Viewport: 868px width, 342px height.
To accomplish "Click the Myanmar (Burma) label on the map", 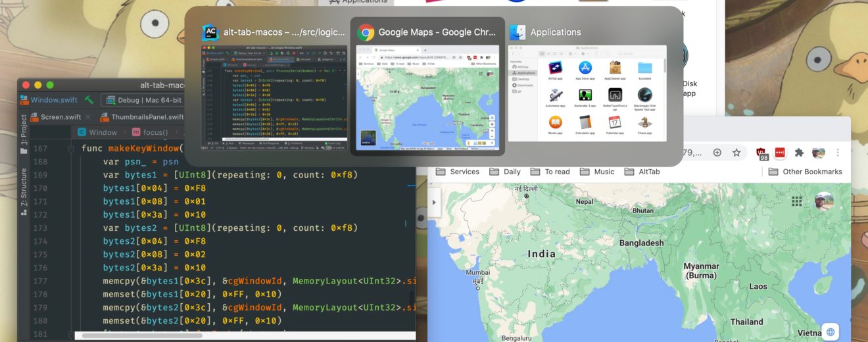I will [701, 271].
